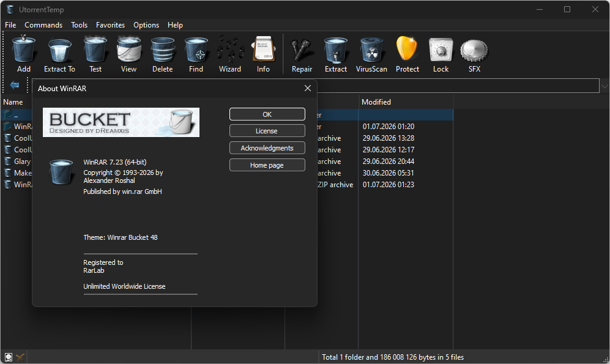Click the 29.06.2026 13:28 modified date

389,138
